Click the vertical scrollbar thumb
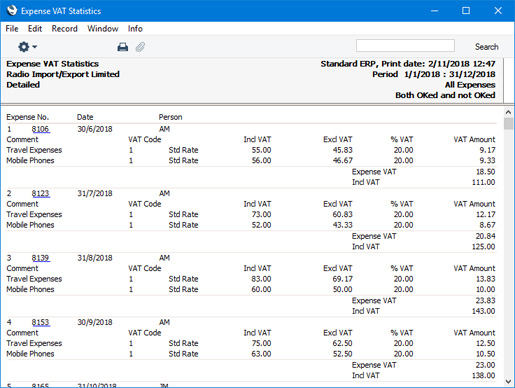Viewport: 515px width, 388px height. coord(508,123)
